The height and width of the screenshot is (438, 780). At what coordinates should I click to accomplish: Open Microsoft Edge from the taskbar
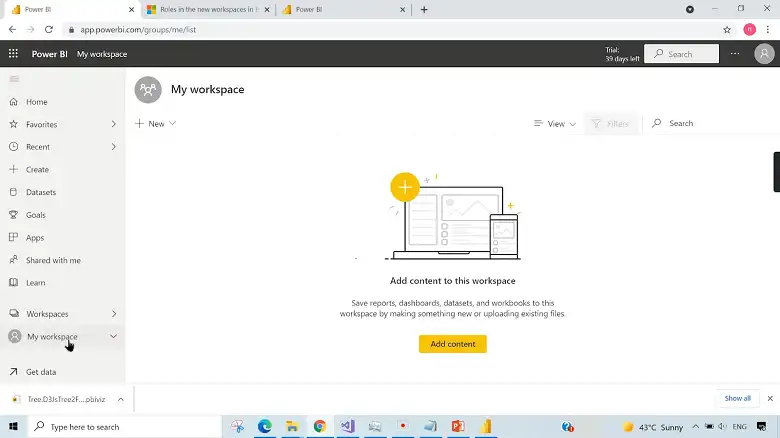click(265, 427)
